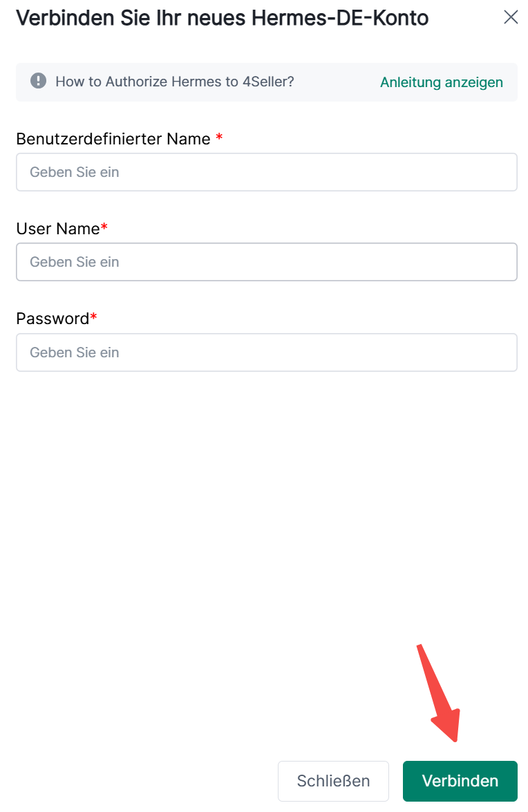The height and width of the screenshot is (812, 528).
Task: Click the dialog title Verbinden Sie Ihr neues Hermes-DE-Konto
Action: click(x=222, y=18)
